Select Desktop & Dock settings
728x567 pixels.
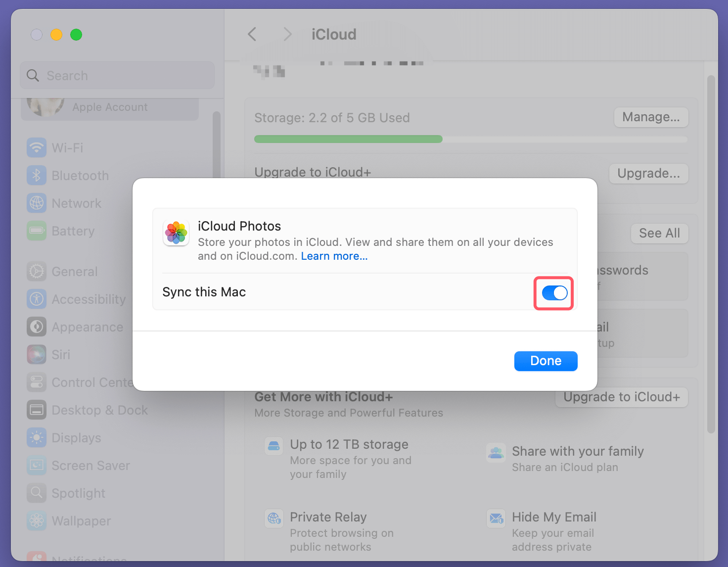99,410
